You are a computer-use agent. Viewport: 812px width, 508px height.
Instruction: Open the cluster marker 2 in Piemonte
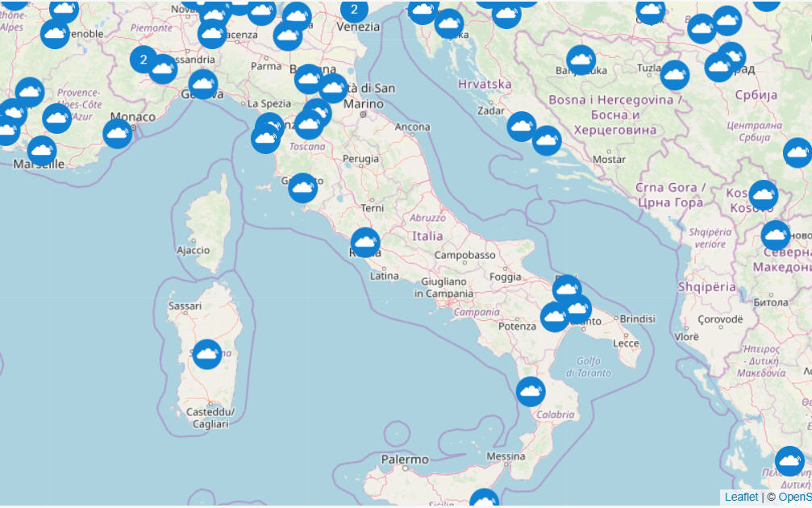pyautogui.click(x=144, y=59)
